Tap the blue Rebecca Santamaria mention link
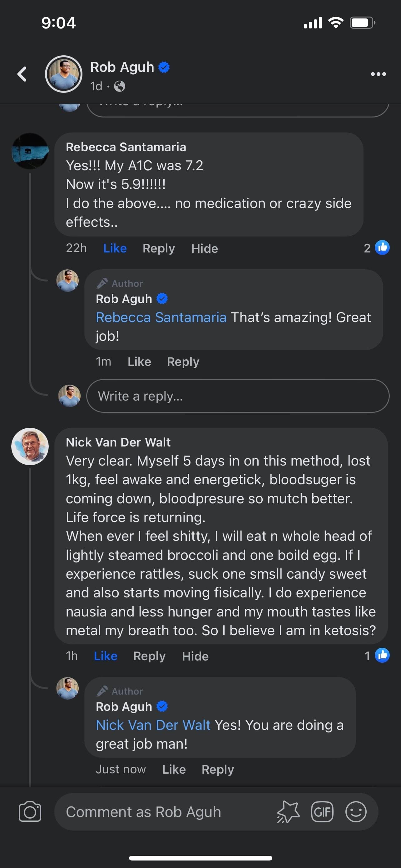The height and width of the screenshot is (868, 401). pyautogui.click(x=161, y=317)
